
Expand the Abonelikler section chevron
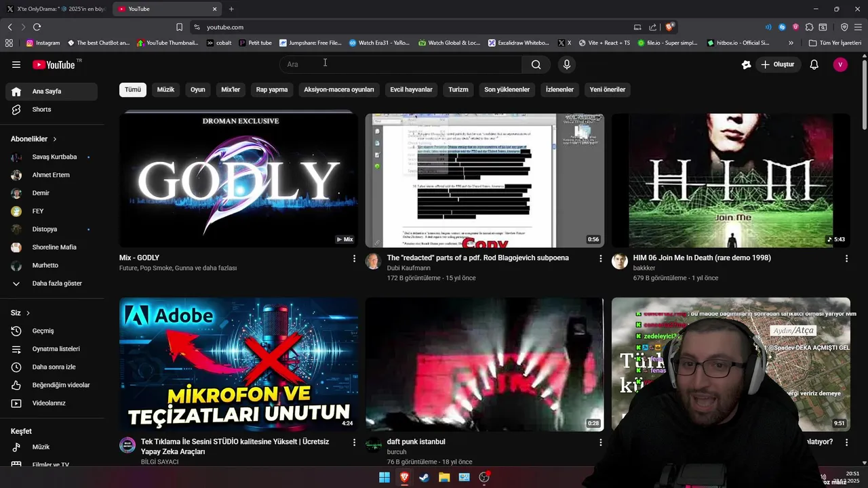click(55, 139)
